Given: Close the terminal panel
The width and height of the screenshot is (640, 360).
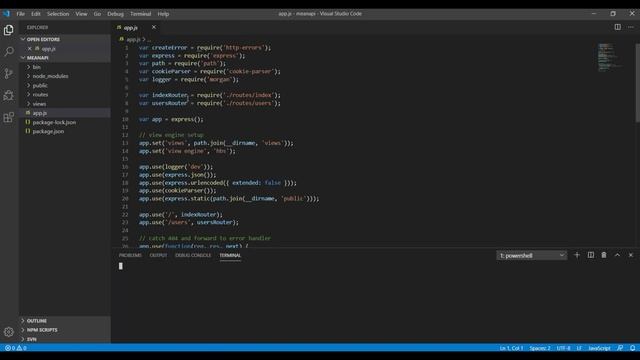Looking at the screenshot, I should [x=631, y=255].
